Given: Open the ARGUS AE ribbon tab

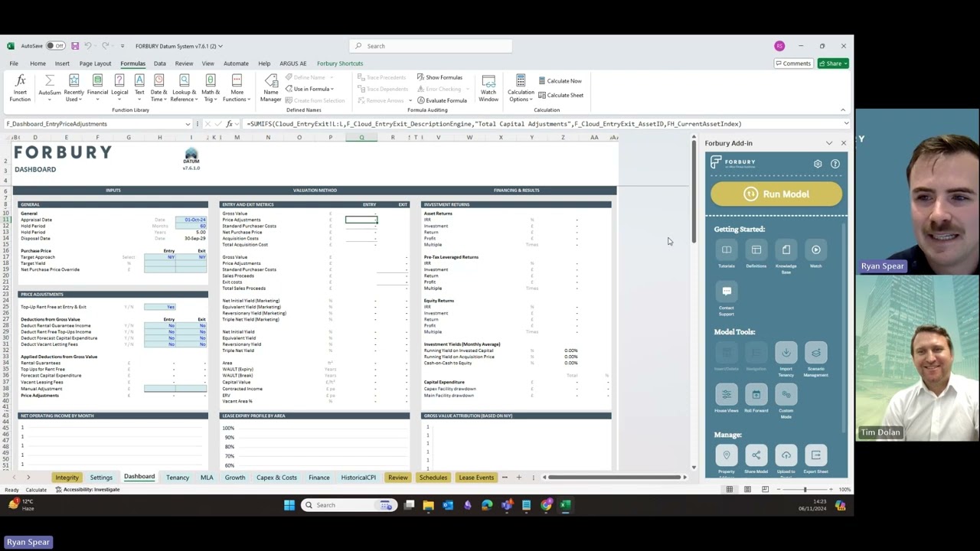Looking at the screenshot, I should 292,64.
